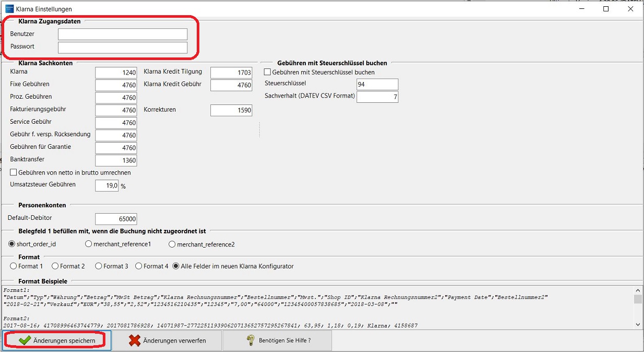Open Benötigen Sie Hilfe button
644x352 pixels.
(x=277, y=341)
